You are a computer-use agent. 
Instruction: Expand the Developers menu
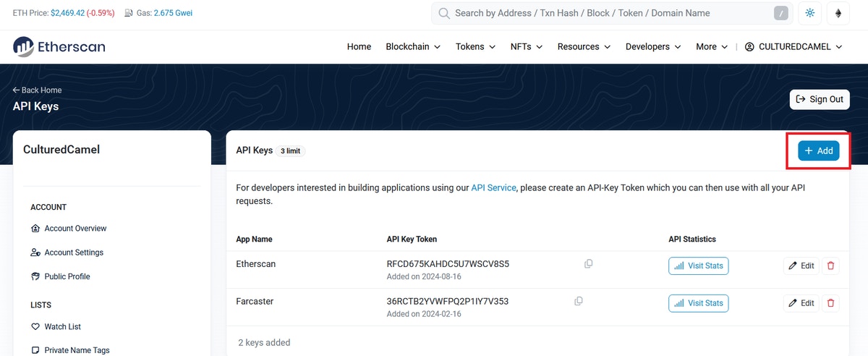[653, 46]
